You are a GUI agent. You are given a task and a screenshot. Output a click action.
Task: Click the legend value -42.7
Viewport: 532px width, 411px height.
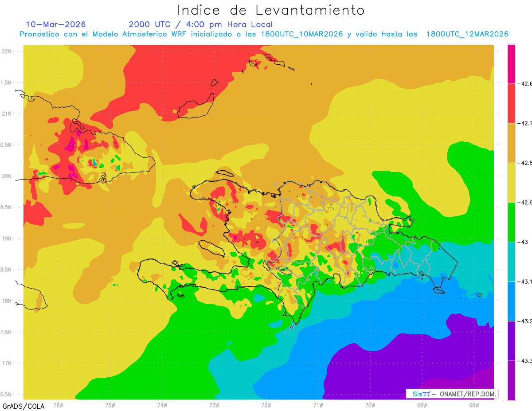[524, 123]
